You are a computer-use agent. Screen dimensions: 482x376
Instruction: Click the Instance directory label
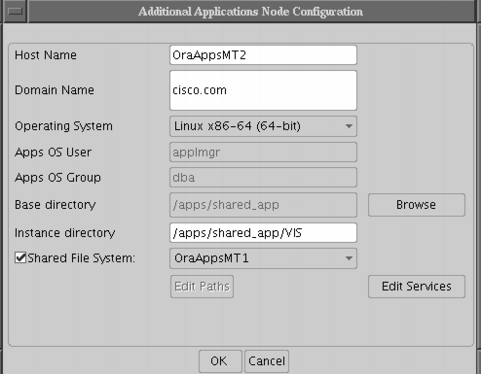(x=65, y=233)
